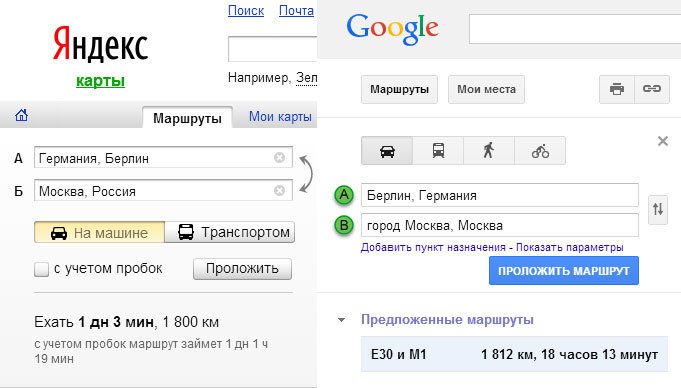Select public transit mode in Google Maps
The image size is (681, 388).
pyautogui.click(x=438, y=151)
